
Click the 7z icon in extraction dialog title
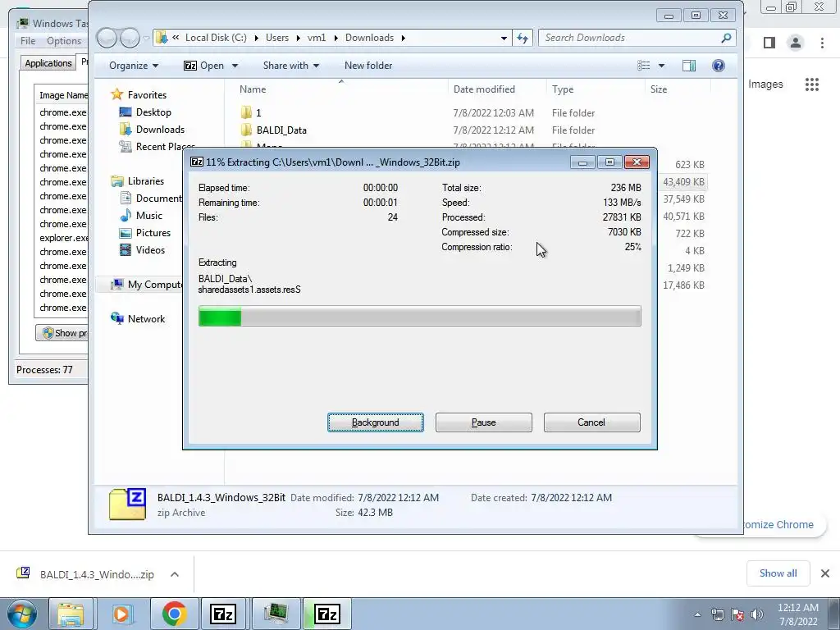[197, 162]
